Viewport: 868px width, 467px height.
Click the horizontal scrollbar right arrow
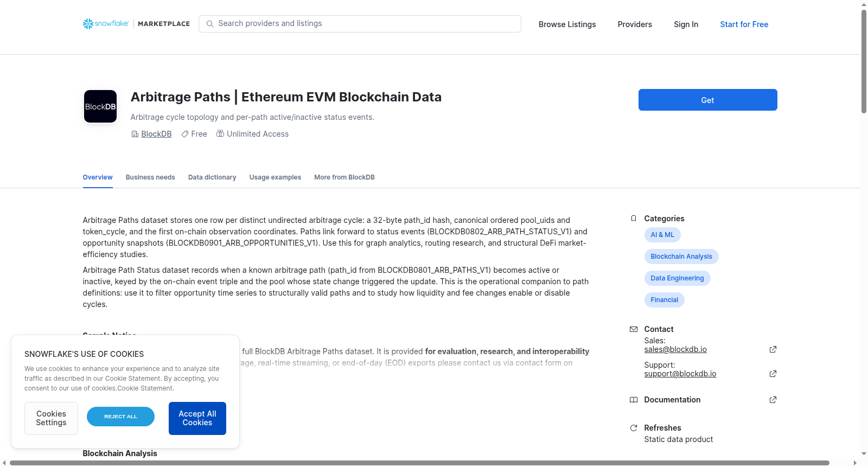click(856, 463)
